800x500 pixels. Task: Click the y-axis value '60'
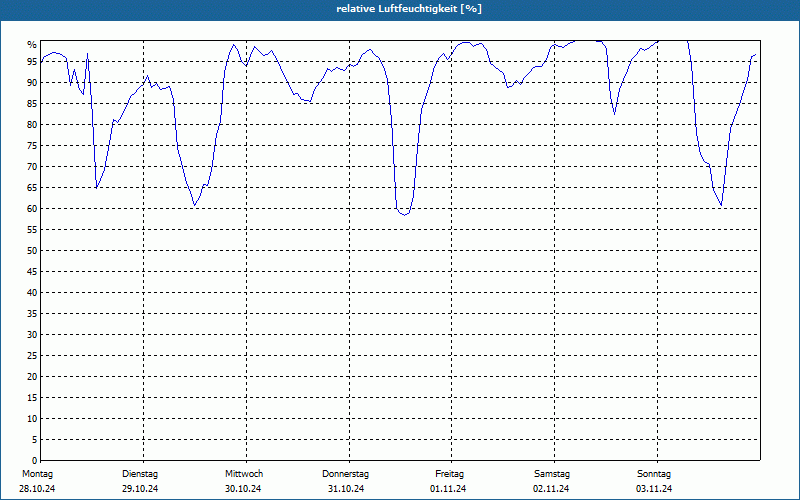coord(32,209)
